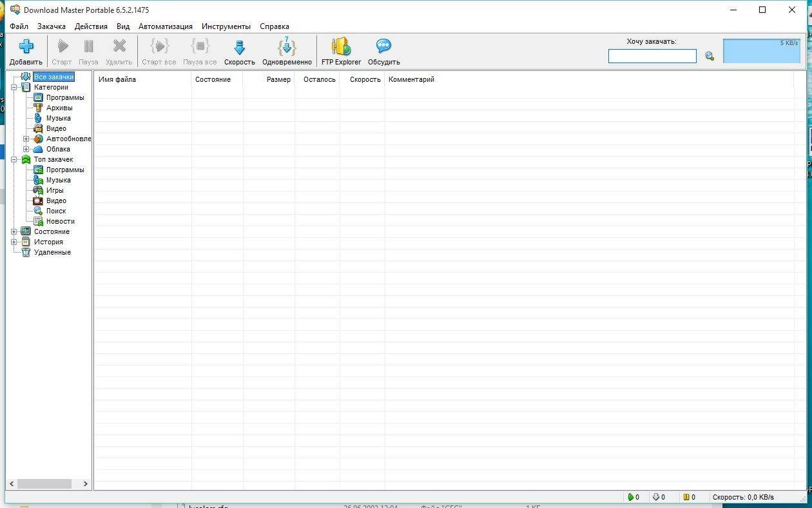The width and height of the screenshot is (812, 508).
Task: Select the История tree node
Action: tap(48, 242)
